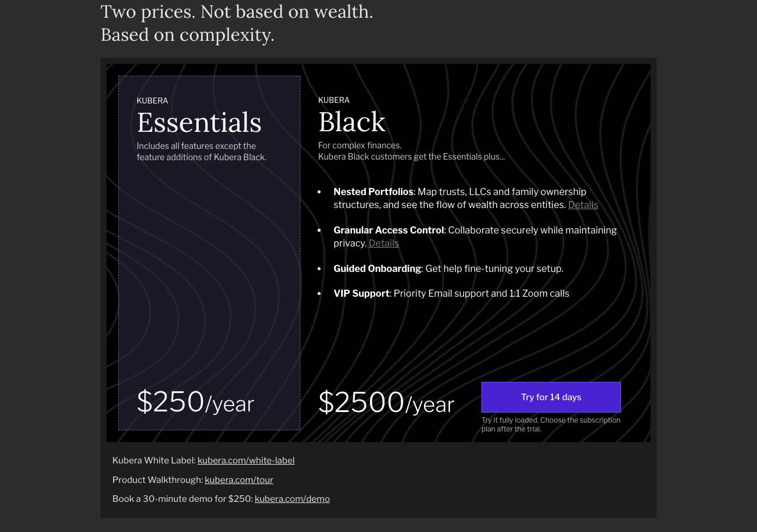Image resolution: width=757 pixels, height=532 pixels.
Task: Click the KUBERA label above Black
Action: tap(334, 100)
